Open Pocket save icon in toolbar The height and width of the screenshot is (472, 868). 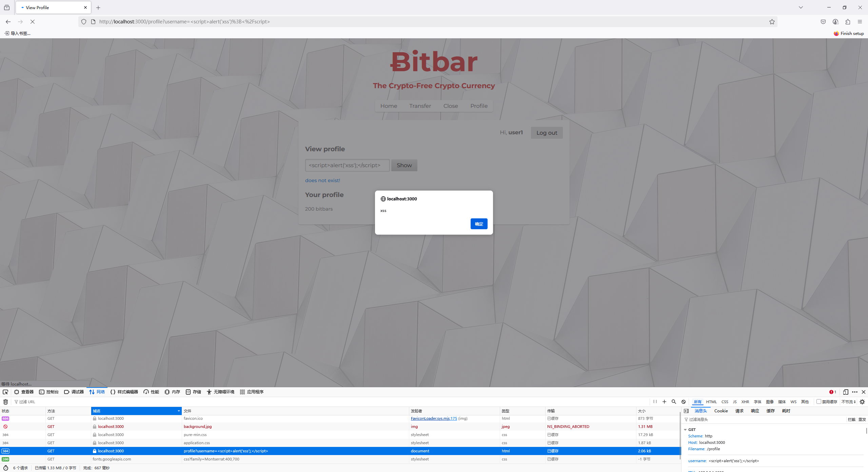pyautogui.click(x=823, y=22)
